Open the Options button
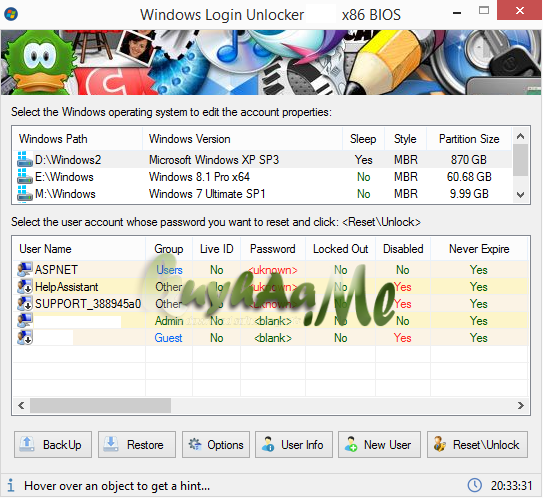The width and height of the screenshot is (543, 498). 216,444
